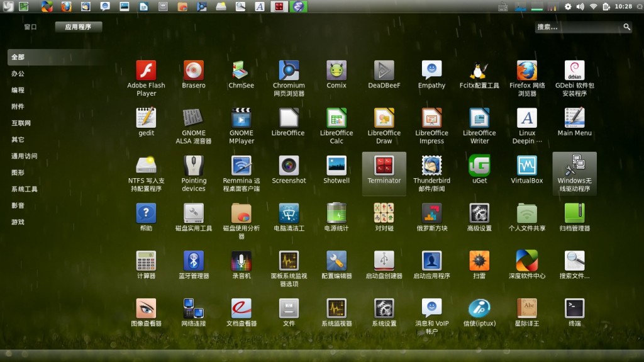Switch to the 应用程序 tab
Image resolution: width=644 pixels, height=362 pixels.
[78, 26]
